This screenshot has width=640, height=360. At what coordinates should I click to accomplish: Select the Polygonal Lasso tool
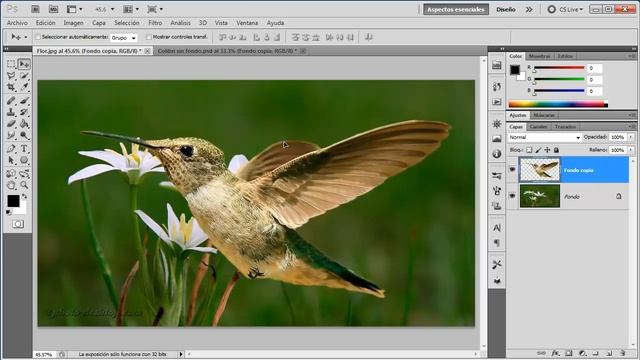(x=11, y=76)
